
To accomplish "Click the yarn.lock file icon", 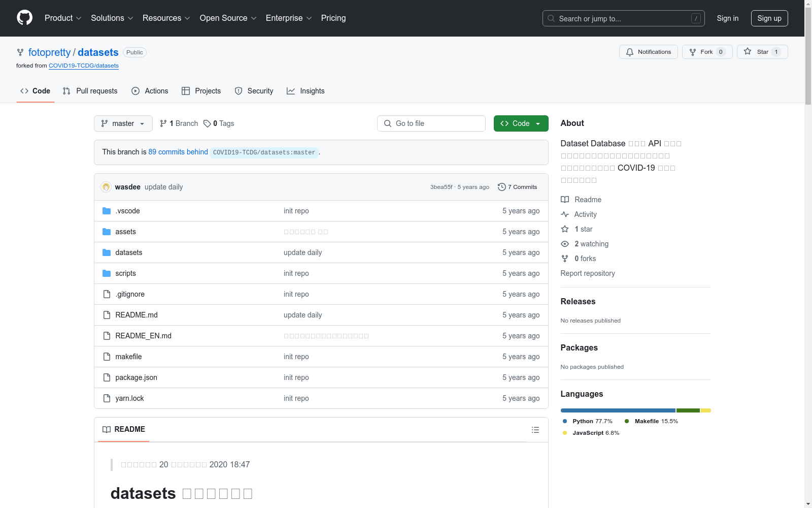I will tap(107, 398).
